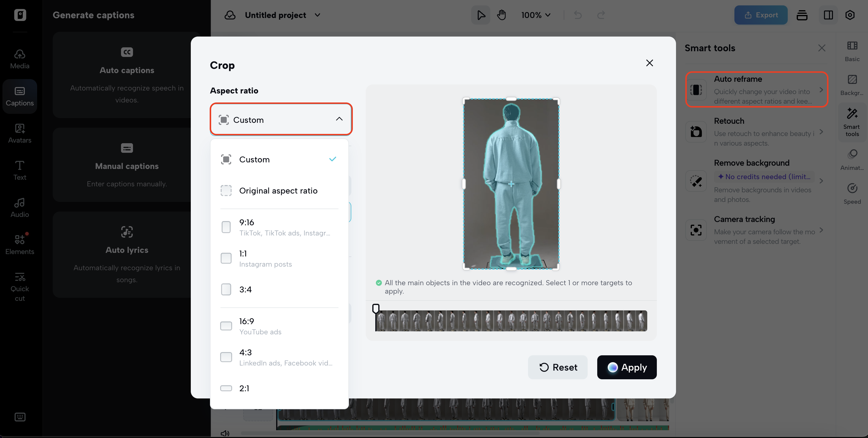Click the crop timeline playhead handle
868x438 pixels.
[x=376, y=308]
